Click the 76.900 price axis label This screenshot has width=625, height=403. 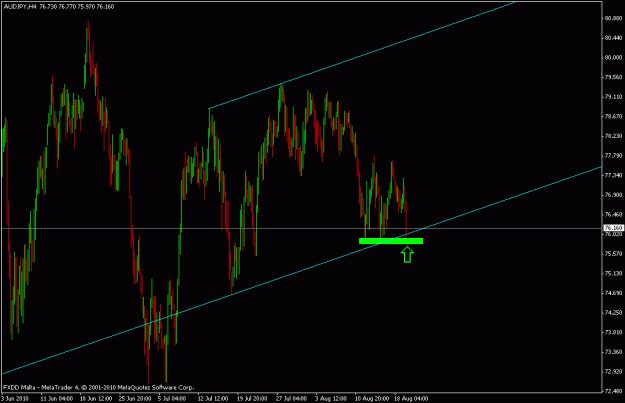[613, 195]
